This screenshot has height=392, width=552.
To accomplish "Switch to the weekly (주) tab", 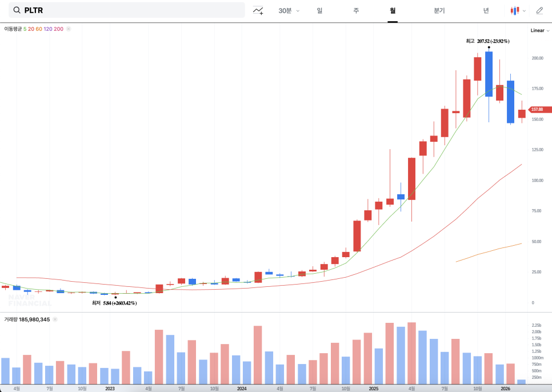I will click(x=356, y=10).
